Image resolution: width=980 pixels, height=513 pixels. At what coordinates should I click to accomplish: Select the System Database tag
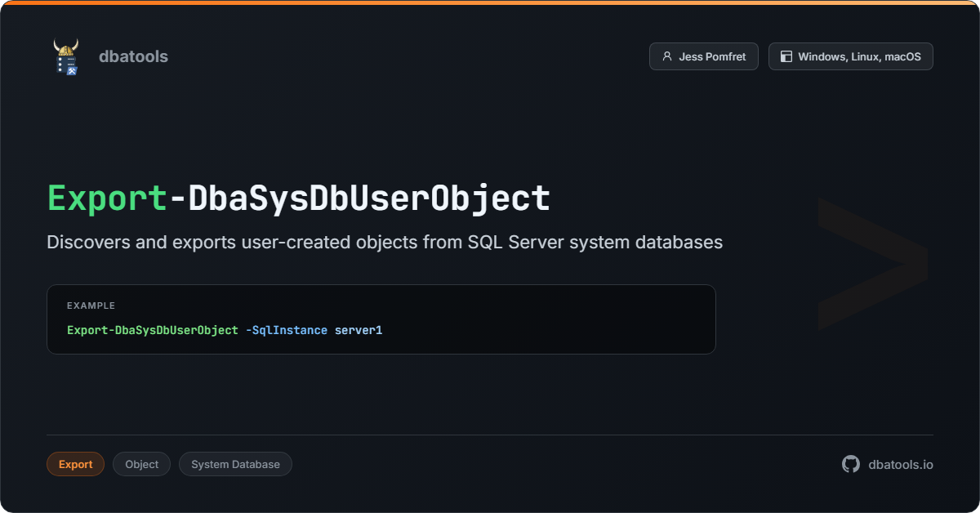tap(235, 464)
